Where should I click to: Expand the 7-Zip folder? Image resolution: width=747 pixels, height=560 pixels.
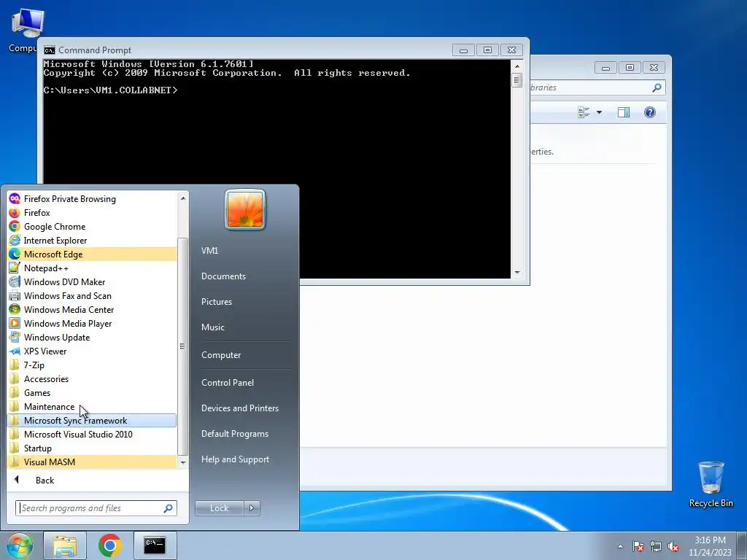tap(92, 365)
